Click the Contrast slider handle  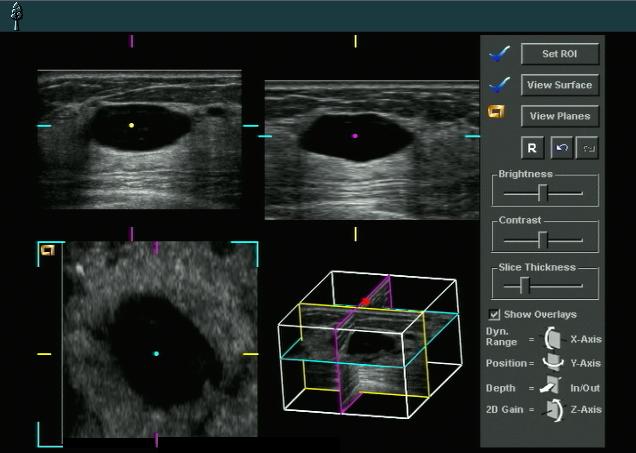click(543, 240)
